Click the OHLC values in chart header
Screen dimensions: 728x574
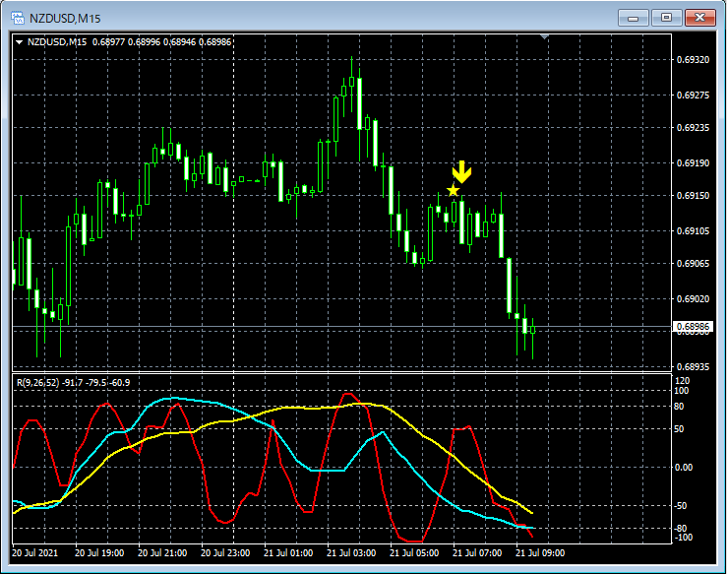point(161,42)
